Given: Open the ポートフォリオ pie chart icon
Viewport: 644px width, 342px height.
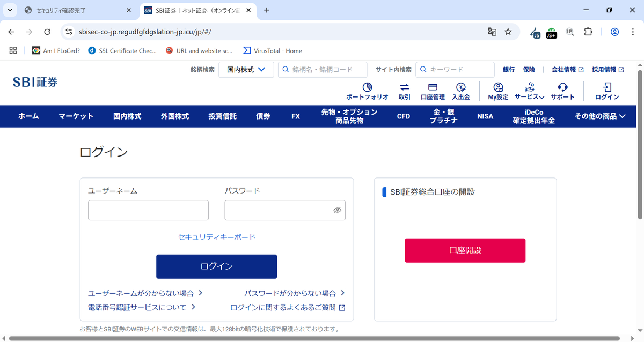Looking at the screenshot, I should point(368,87).
